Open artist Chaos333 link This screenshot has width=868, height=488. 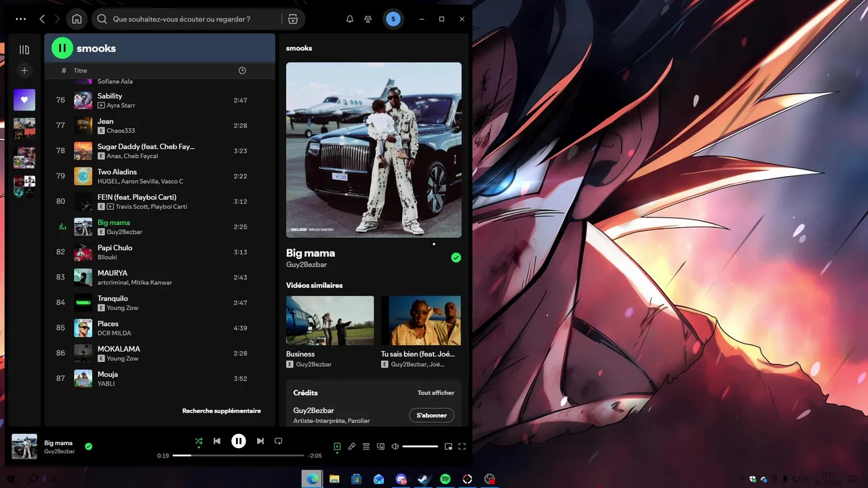click(120, 131)
